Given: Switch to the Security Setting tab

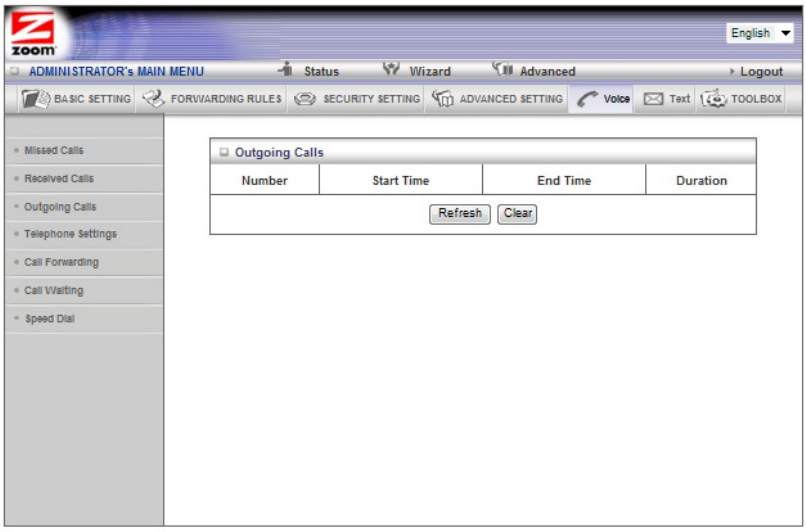Looking at the screenshot, I should click(357, 99).
